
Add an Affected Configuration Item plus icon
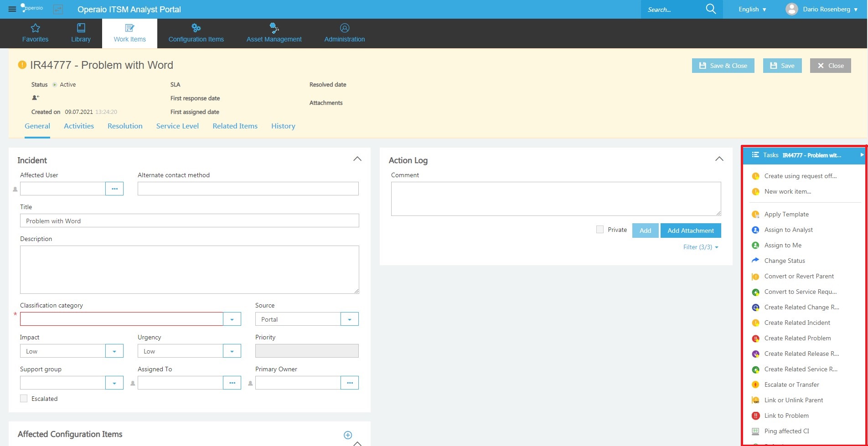(347, 435)
